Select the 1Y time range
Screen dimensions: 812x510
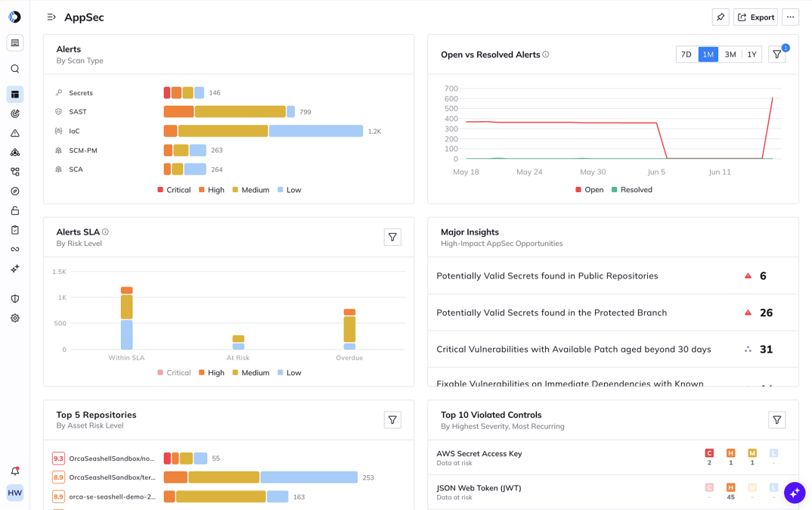pos(752,54)
